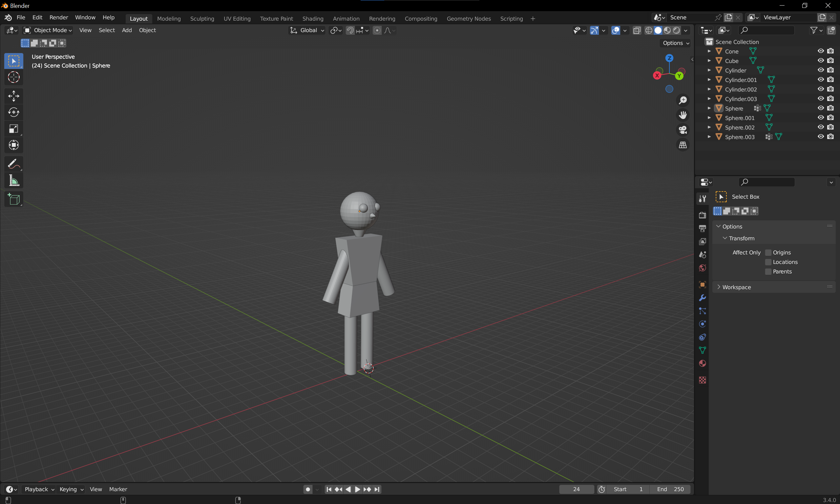This screenshot has width=840, height=504.
Task: Open the Render menu
Action: point(58,17)
